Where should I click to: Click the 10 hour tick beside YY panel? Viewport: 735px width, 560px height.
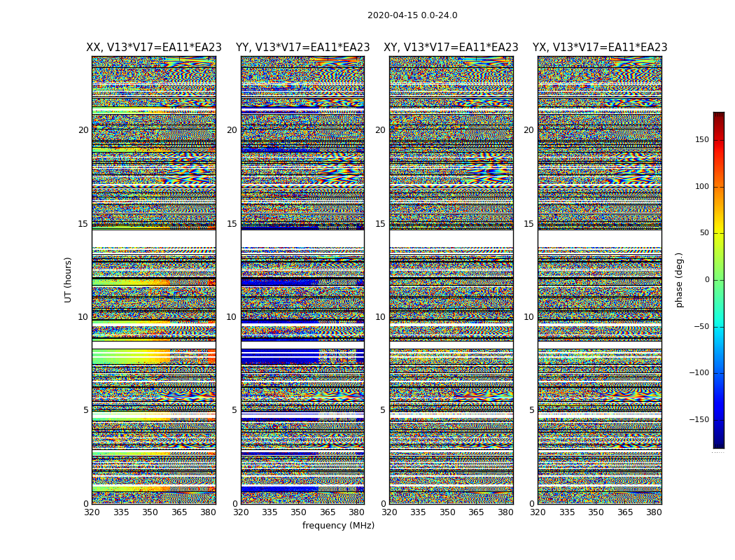tap(232, 317)
